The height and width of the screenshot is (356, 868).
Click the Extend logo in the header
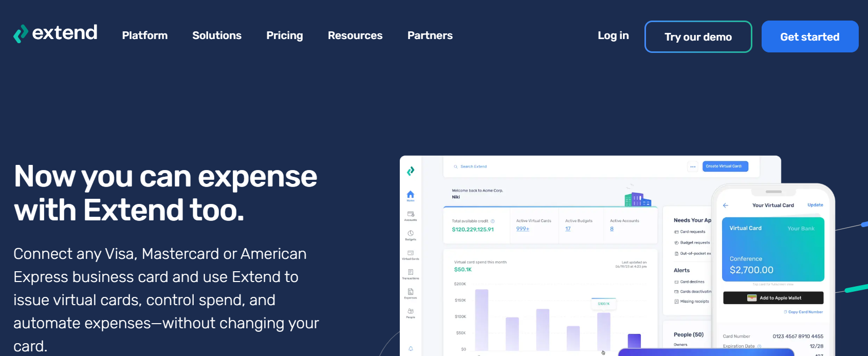click(x=56, y=34)
